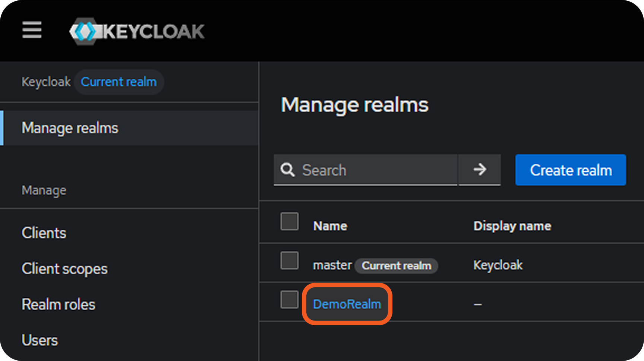The width and height of the screenshot is (644, 361).
Task: Check the master realm row checkbox
Action: 289,260
